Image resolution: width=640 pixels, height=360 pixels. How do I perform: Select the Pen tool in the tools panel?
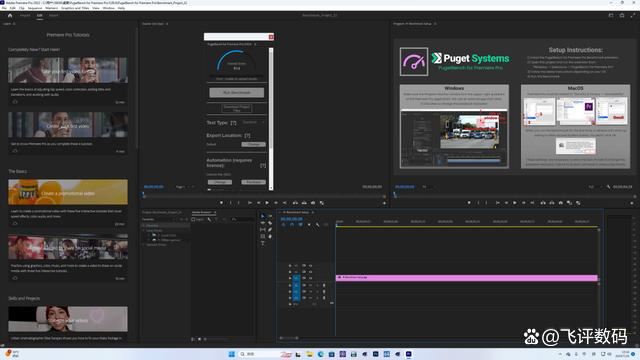point(270,230)
